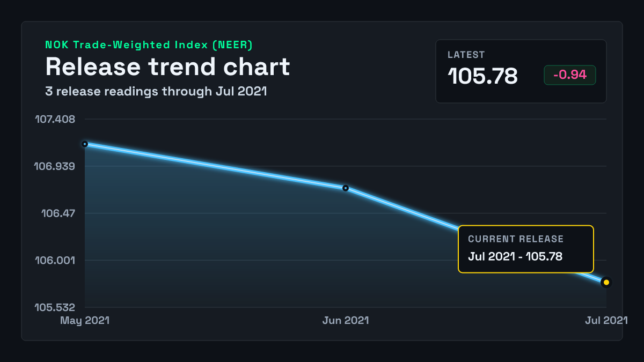Click the Current Release tooltip box

[526, 249]
